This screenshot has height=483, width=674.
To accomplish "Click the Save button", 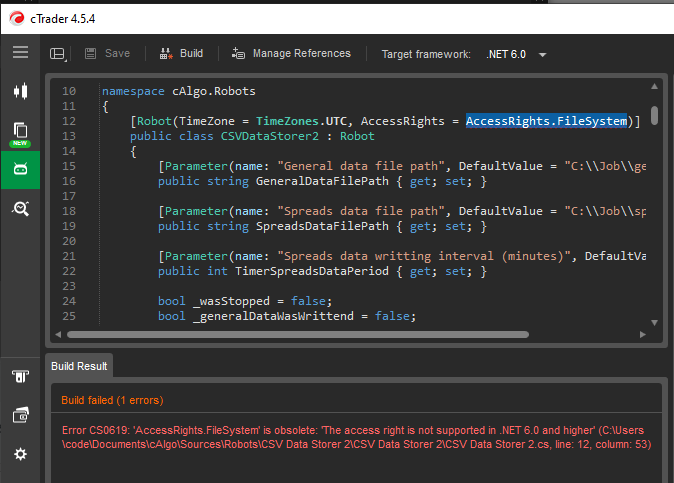I will coord(108,53).
